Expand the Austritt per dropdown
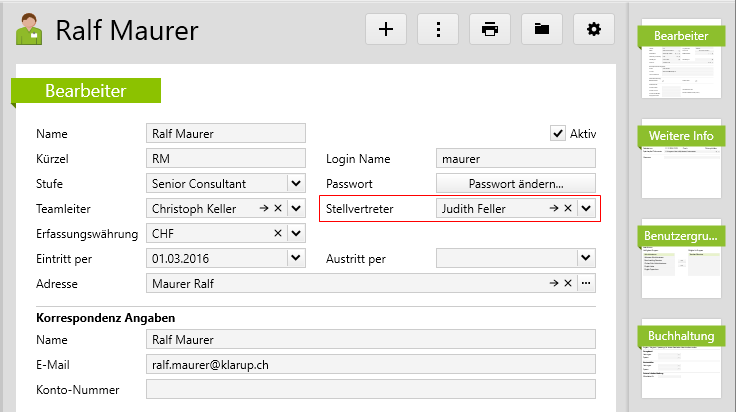736x412 pixels. tap(586, 259)
